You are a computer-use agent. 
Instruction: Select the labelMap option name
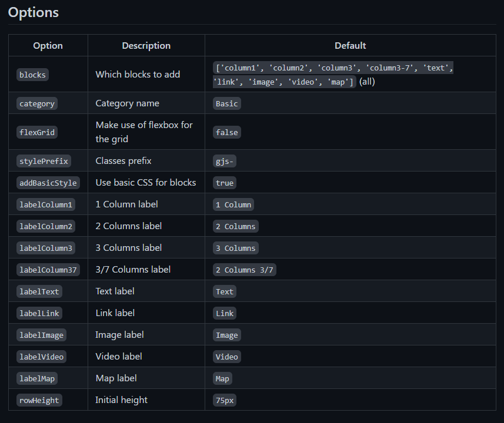(37, 379)
